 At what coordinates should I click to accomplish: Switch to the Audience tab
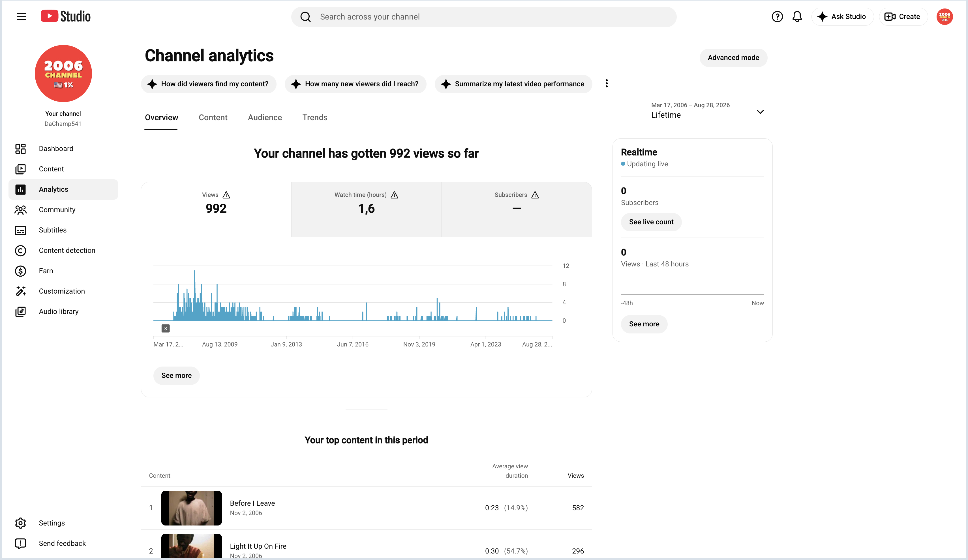[x=265, y=117]
